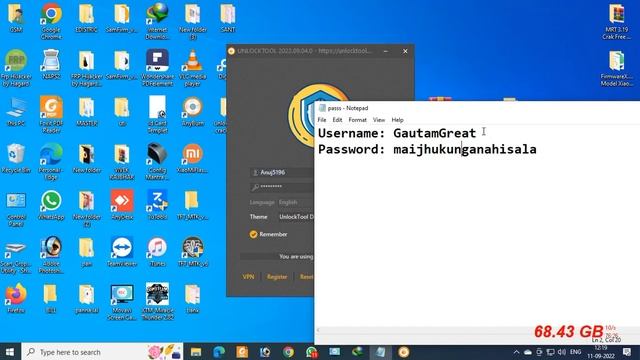This screenshot has height=360, width=640.
Task: Open the NAPS2 scanner shortcut
Action: tap(51, 64)
